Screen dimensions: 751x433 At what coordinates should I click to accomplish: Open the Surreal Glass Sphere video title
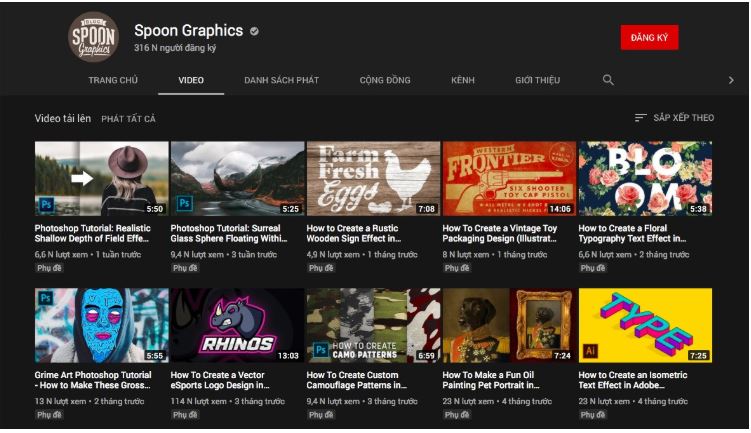tap(236, 233)
